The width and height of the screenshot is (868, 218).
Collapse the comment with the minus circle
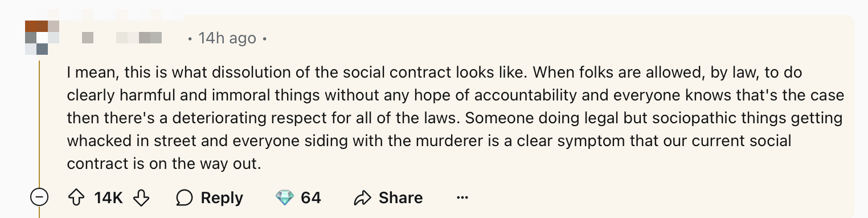point(39,198)
